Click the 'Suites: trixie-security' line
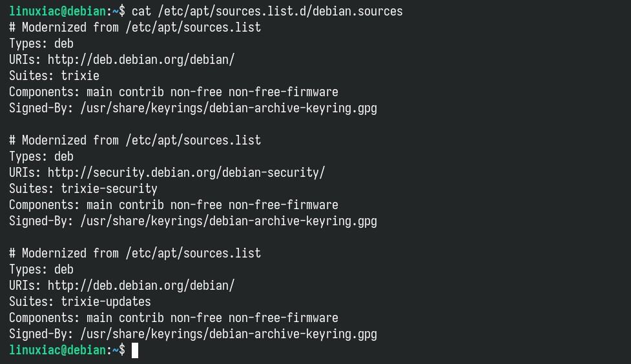Image resolution: width=631 pixels, height=364 pixels. [x=83, y=188]
